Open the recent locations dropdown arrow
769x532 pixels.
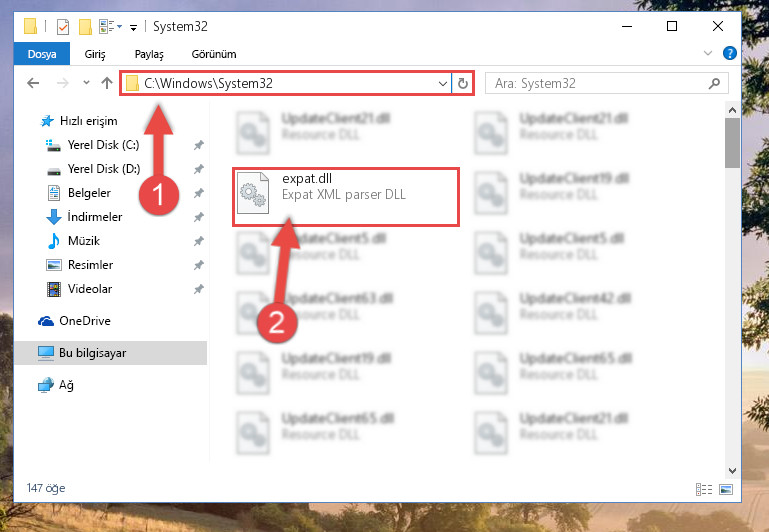click(86, 83)
